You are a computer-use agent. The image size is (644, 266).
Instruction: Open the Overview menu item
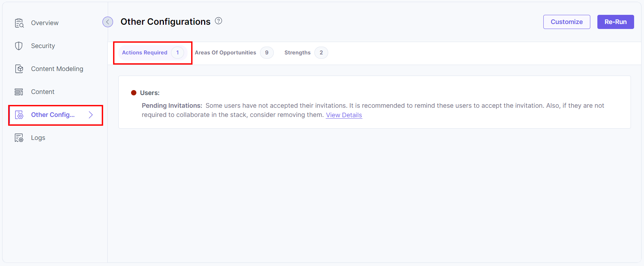point(45,23)
